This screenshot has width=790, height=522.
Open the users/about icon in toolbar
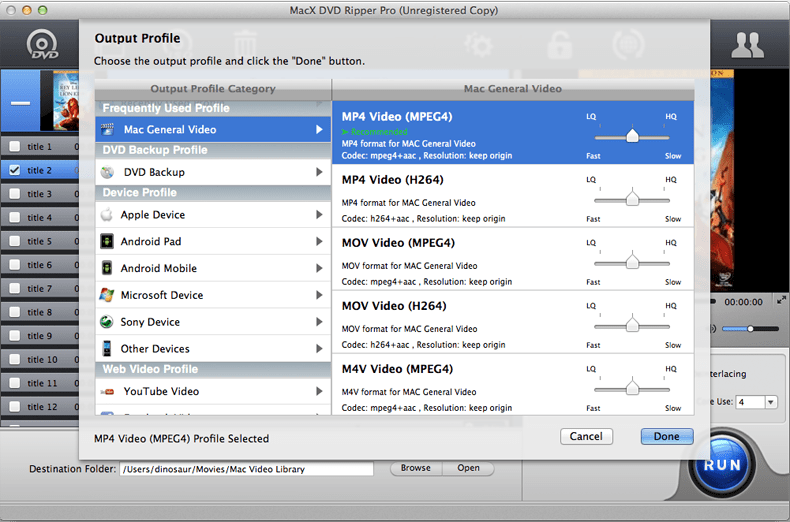tap(747, 45)
